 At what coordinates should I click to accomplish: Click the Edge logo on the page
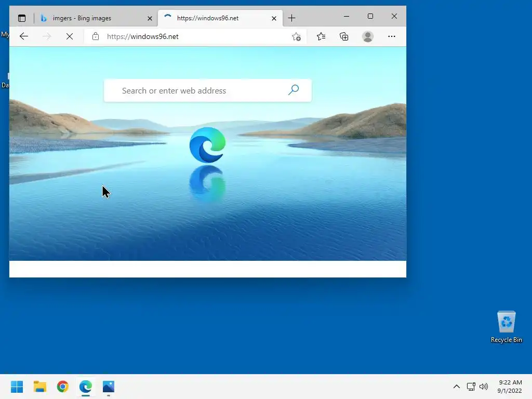[x=207, y=145]
